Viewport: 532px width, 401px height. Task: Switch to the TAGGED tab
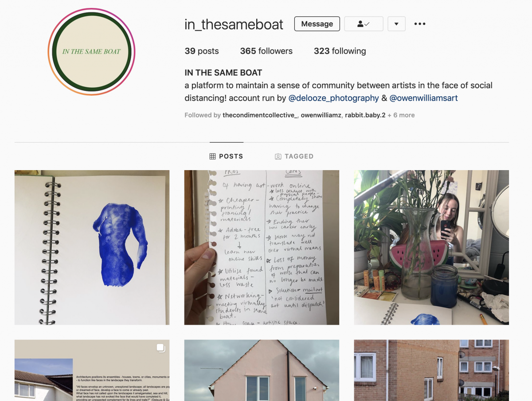coord(294,156)
